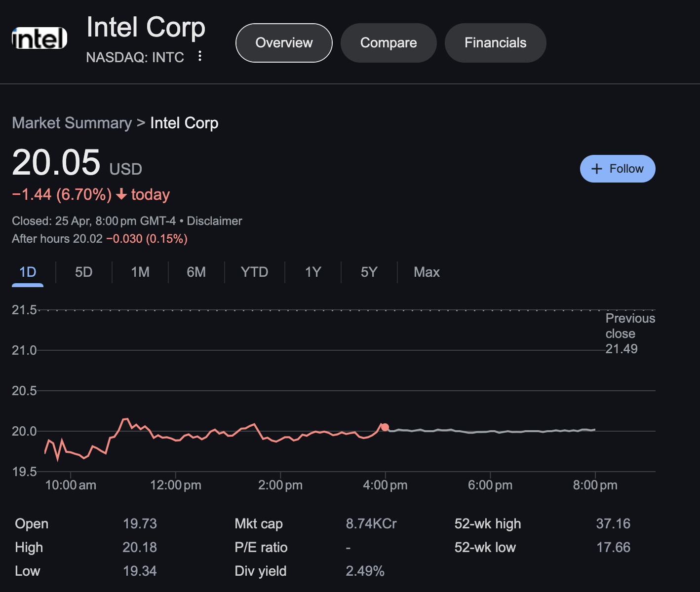Viewport: 700px width, 592px height.
Task: Click the Intel Corp heading title
Action: 146,27
